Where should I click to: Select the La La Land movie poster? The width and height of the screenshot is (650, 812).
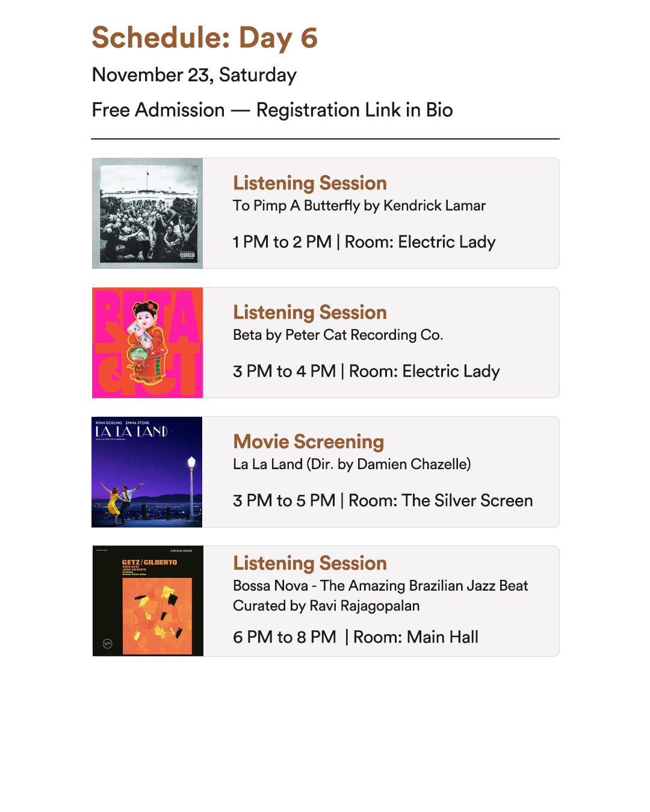[x=147, y=472]
